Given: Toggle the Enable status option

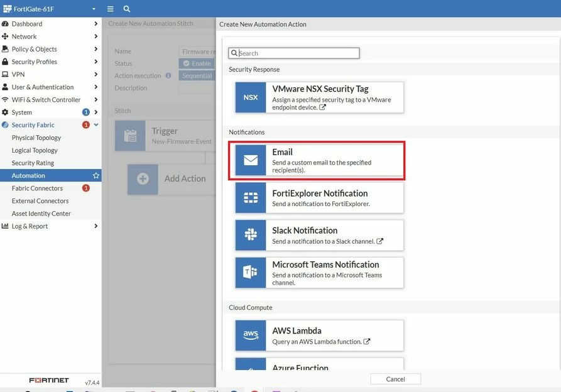Looking at the screenshot, I should 197,63.
